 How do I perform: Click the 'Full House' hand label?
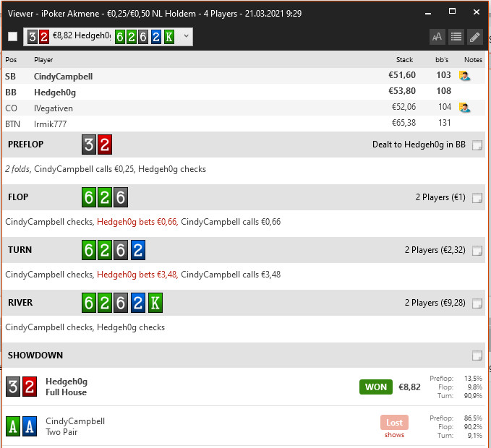[66, 392]
